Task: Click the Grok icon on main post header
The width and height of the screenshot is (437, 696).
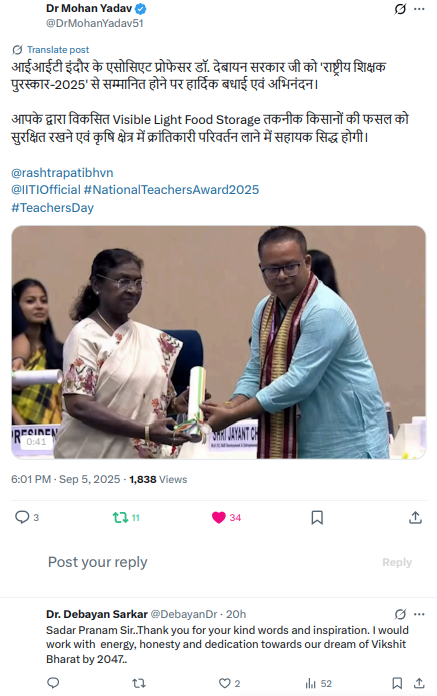Action: pos(400,9)
